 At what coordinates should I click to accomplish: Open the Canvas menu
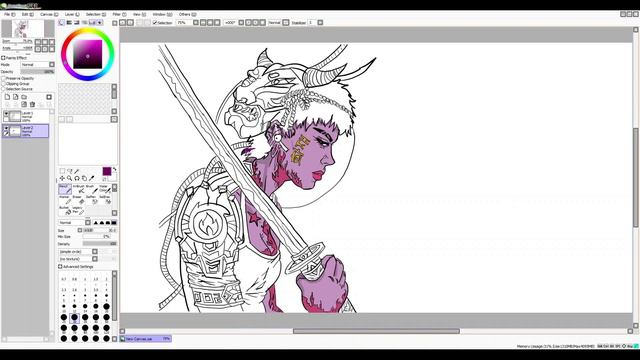click(49, 14)
